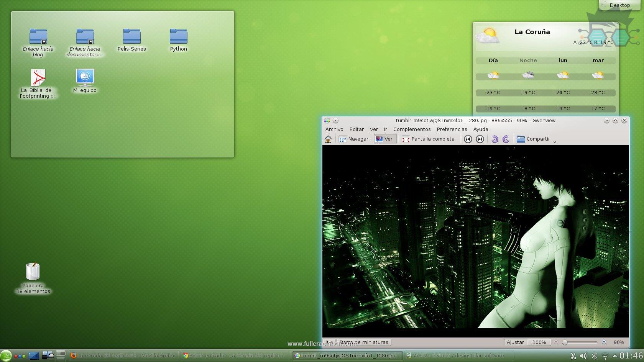Open the Python folder
This screenshot has width=644, height=362.
(x=178, y=40)
